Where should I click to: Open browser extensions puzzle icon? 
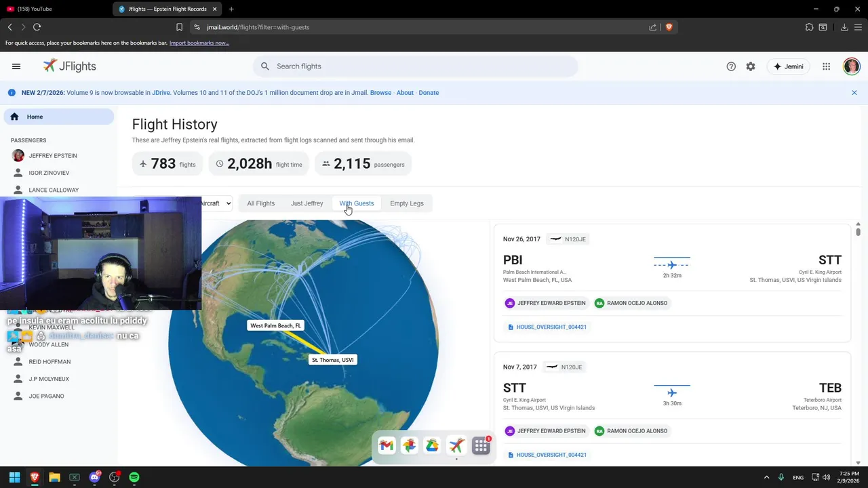tap(809, 27)
